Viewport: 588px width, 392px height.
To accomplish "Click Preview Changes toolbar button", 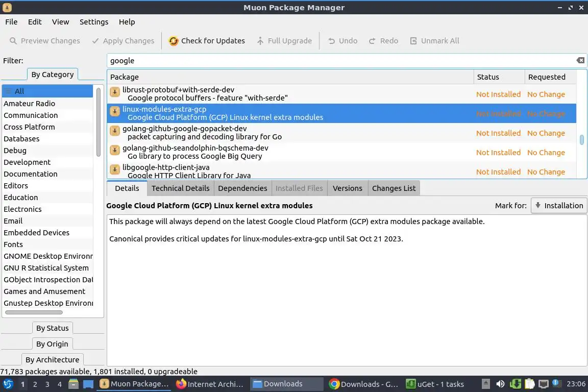I will point(44,40).
